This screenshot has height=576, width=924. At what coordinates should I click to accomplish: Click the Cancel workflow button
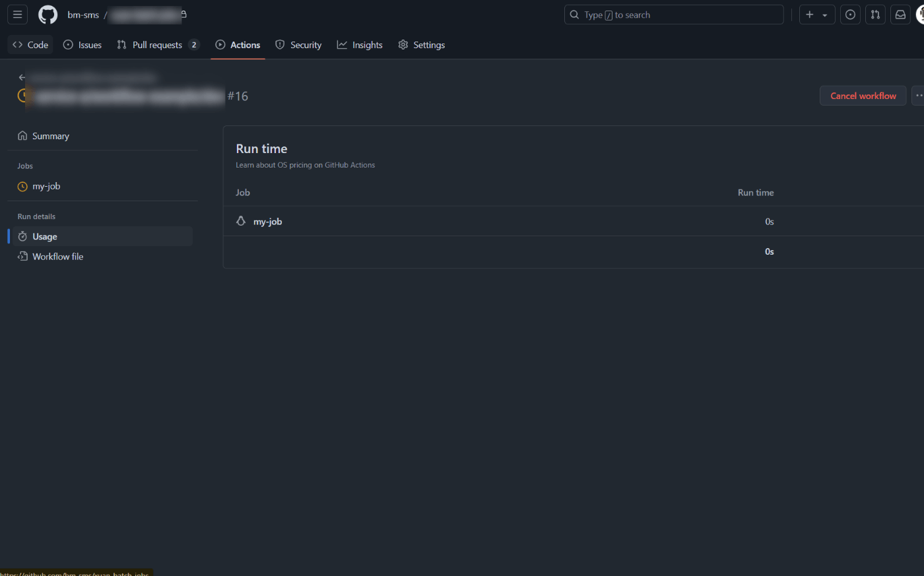click(863, 96)
